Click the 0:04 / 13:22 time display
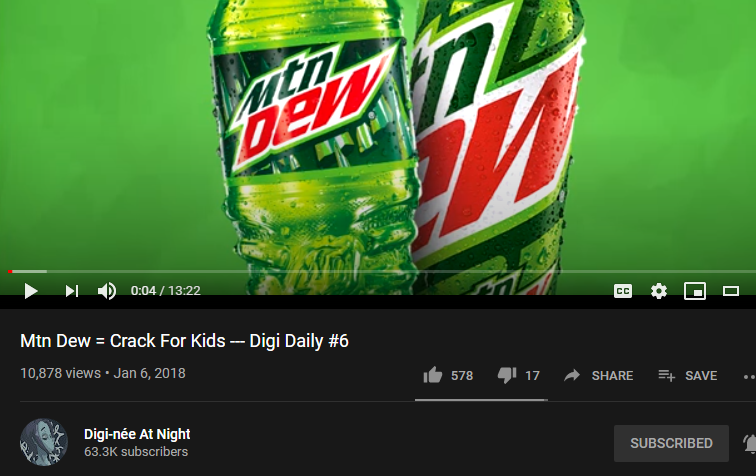This screenshot has width=756, height=476. [x=165, y=291]
